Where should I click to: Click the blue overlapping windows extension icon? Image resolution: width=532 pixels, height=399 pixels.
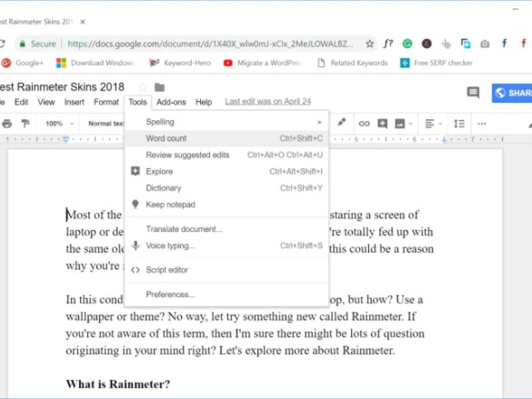pyautogui.click(x=466, y=44)
